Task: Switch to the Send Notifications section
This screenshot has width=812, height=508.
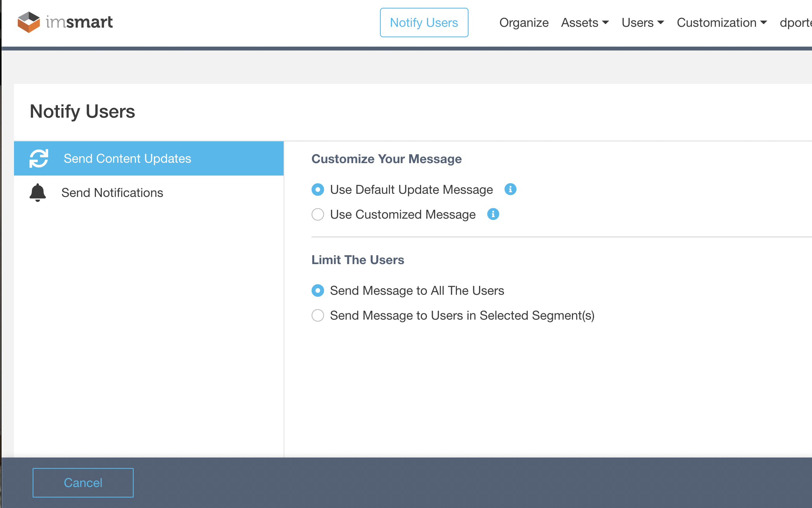Action: [112, 192]
